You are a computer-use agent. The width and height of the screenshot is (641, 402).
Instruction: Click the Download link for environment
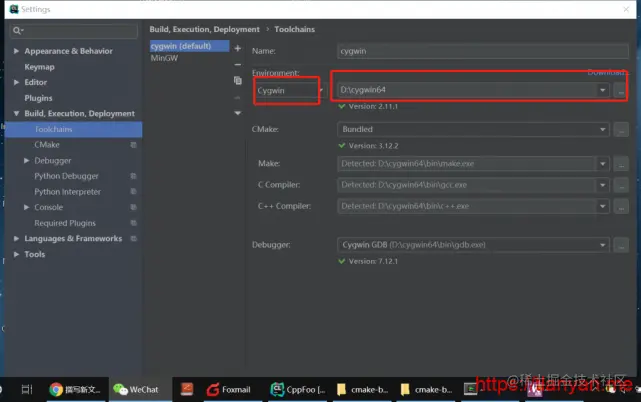point(606,72)
